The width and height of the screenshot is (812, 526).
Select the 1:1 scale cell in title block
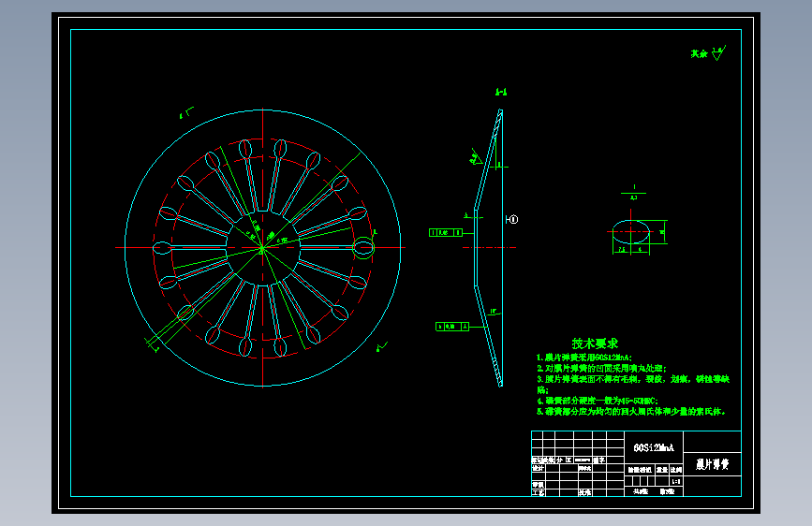tap(676, 481)
